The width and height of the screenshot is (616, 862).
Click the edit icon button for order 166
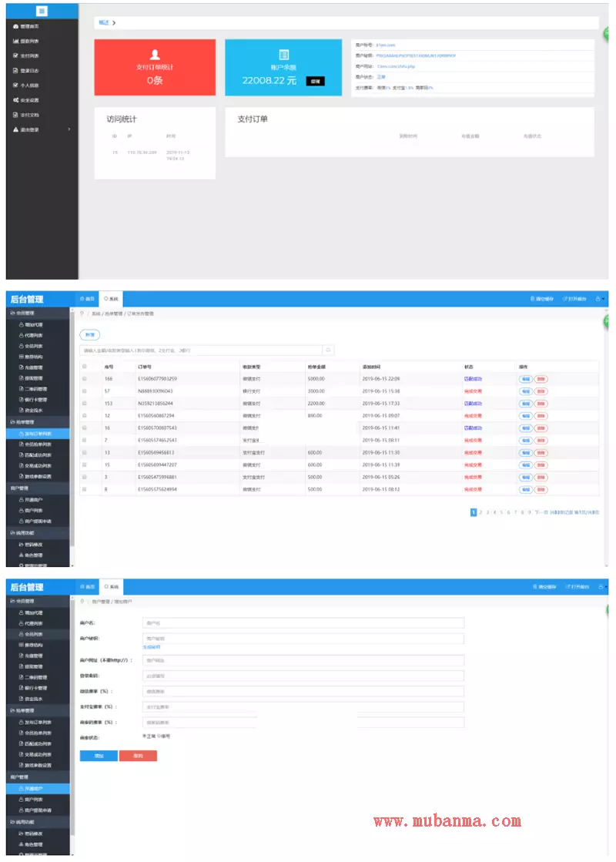525,379
